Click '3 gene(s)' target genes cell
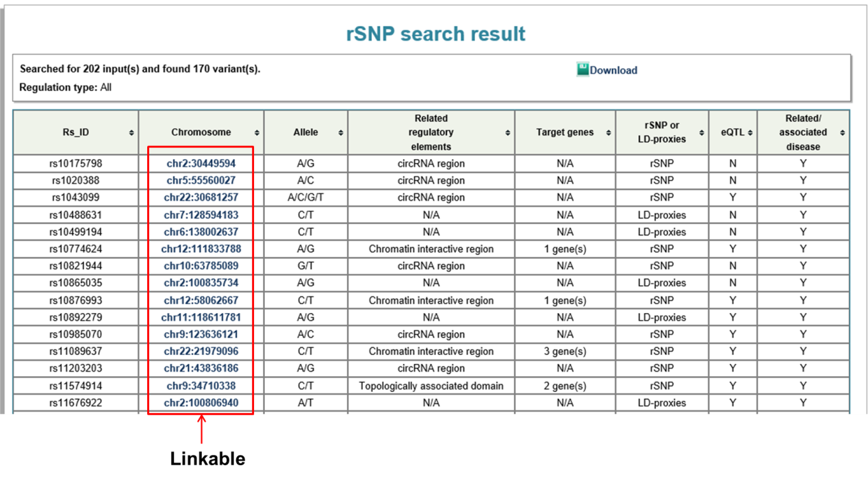This screenshot has width=868, height=481. coord(565,351)
